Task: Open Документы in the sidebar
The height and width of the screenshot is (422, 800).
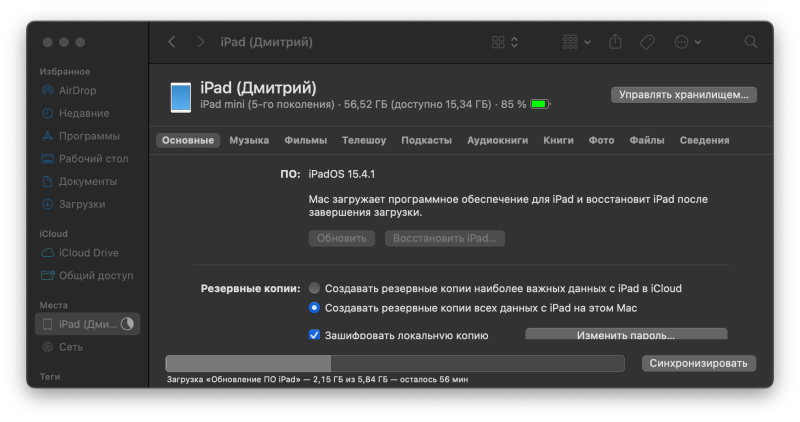Action: point(88,182)
